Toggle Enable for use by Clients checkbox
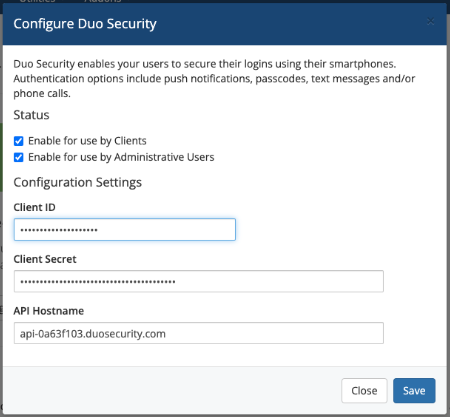 [19, 141]
